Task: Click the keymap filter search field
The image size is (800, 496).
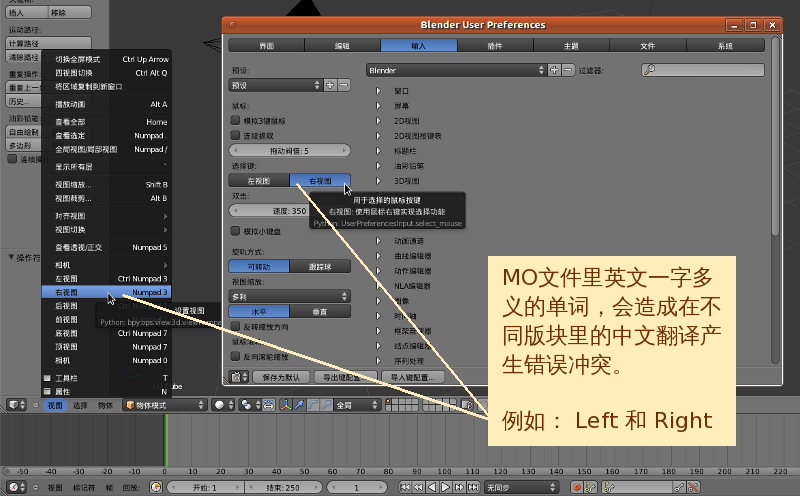Action: pyautogui.click(x=703, y=70)
